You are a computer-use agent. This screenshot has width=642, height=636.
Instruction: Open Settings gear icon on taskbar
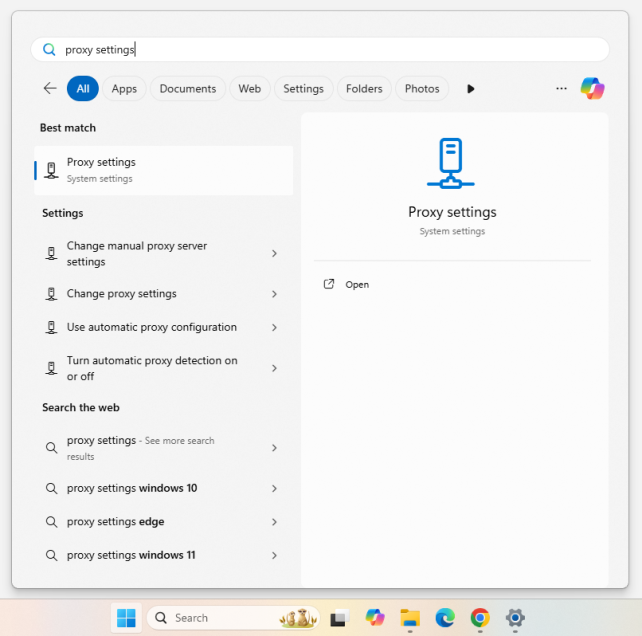pos(515,618)
